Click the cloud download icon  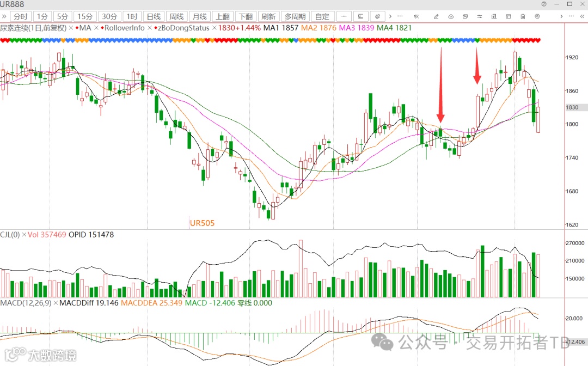[x=451, y=16]
